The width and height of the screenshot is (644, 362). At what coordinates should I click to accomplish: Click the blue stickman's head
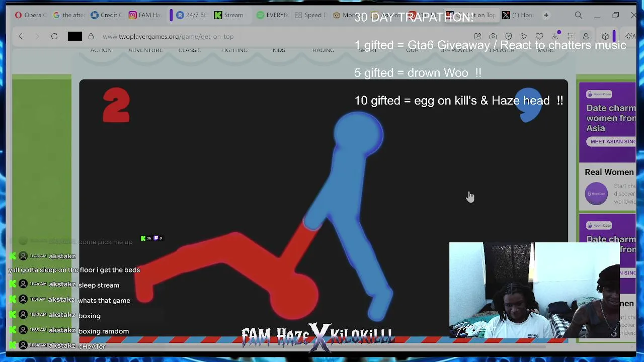pos(358,133)
